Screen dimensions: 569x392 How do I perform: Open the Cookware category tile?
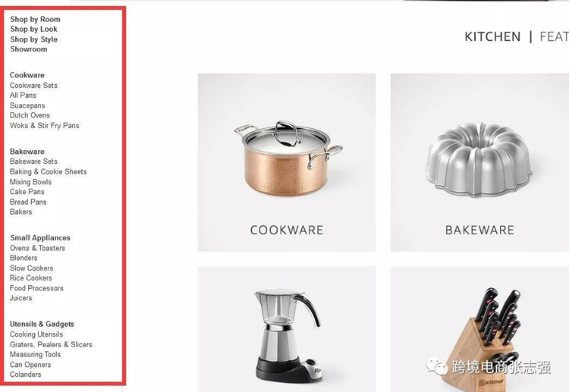point(287,162)
